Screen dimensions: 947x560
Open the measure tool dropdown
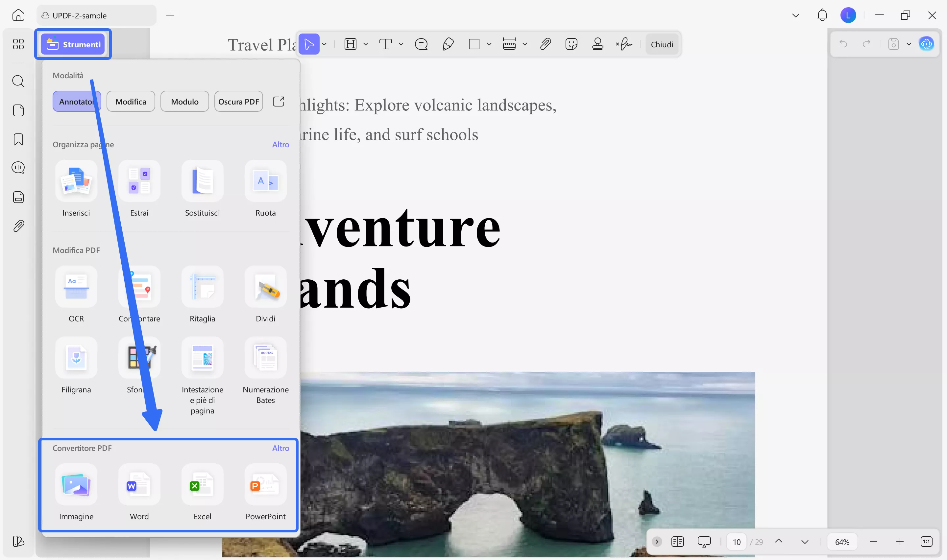coord(525,44)
